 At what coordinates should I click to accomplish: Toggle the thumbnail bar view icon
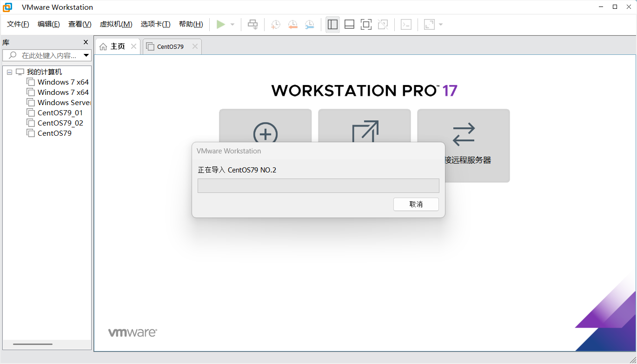350,25
